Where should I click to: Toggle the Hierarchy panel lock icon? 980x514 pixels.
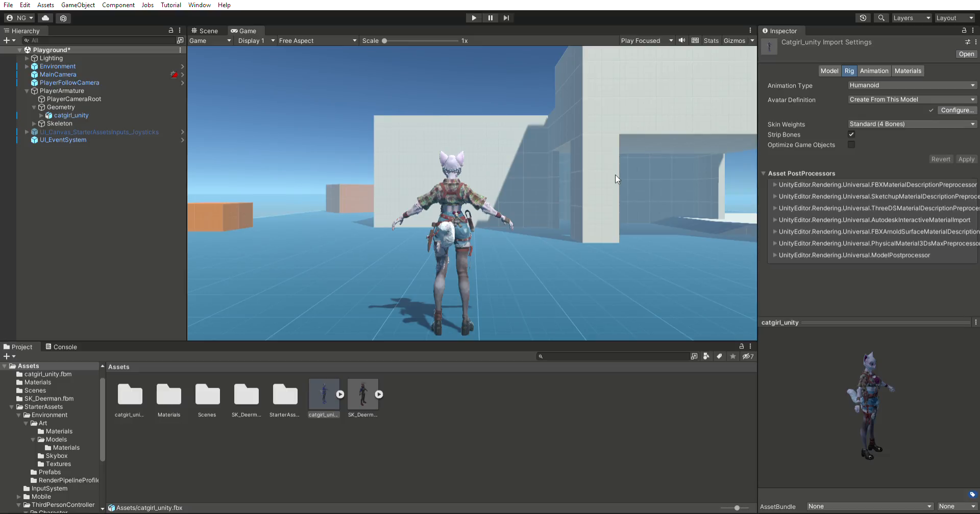click(x=171, y=31)
